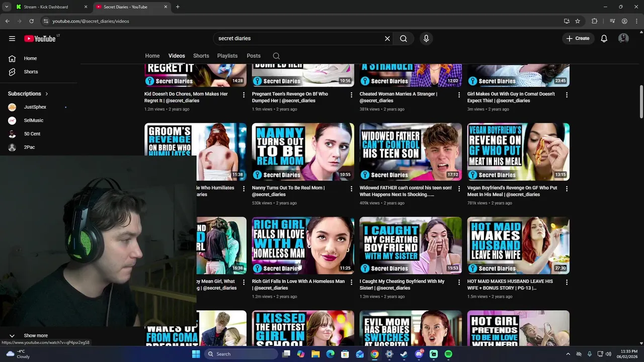This screenshot has width=644, height=362.
Task: Play Widowed Father Can't Control thumbnail
Action: pos(411,152)
